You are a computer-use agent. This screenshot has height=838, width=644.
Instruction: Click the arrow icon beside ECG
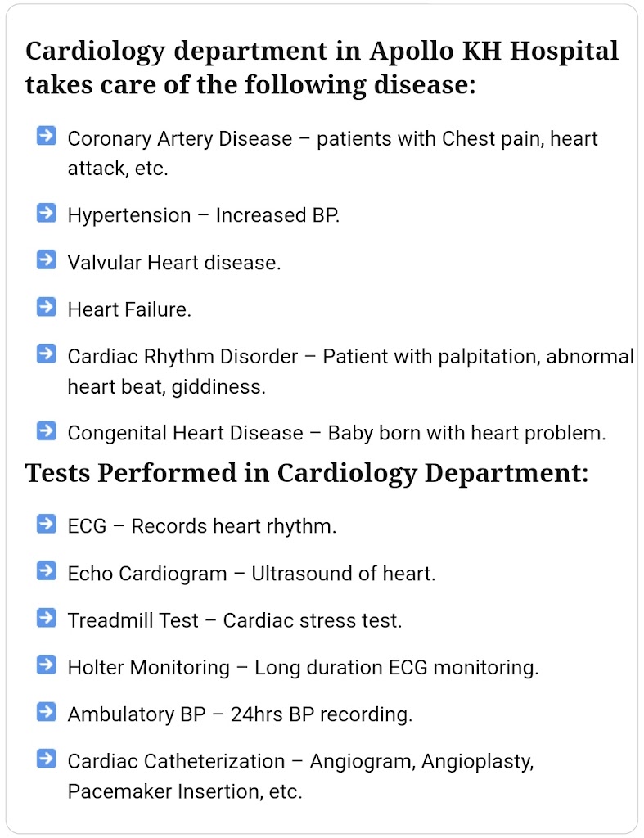click(47, 525)
